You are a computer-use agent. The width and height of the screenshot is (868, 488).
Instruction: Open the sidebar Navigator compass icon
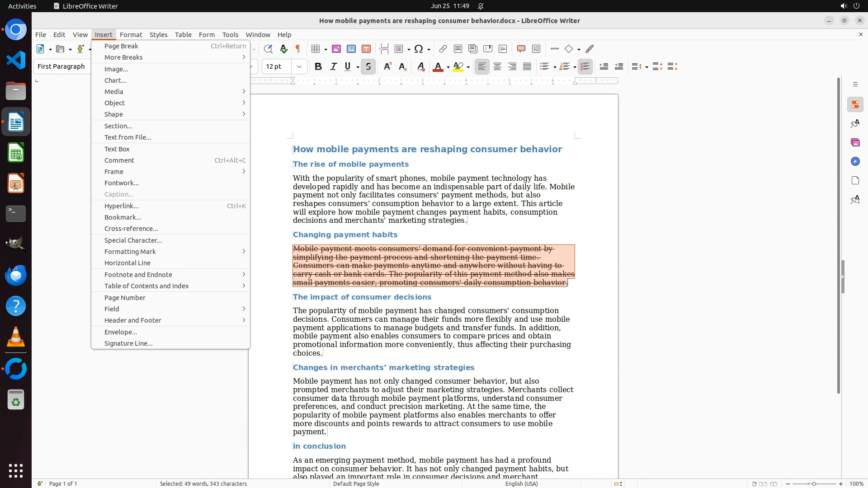(855, 162)
